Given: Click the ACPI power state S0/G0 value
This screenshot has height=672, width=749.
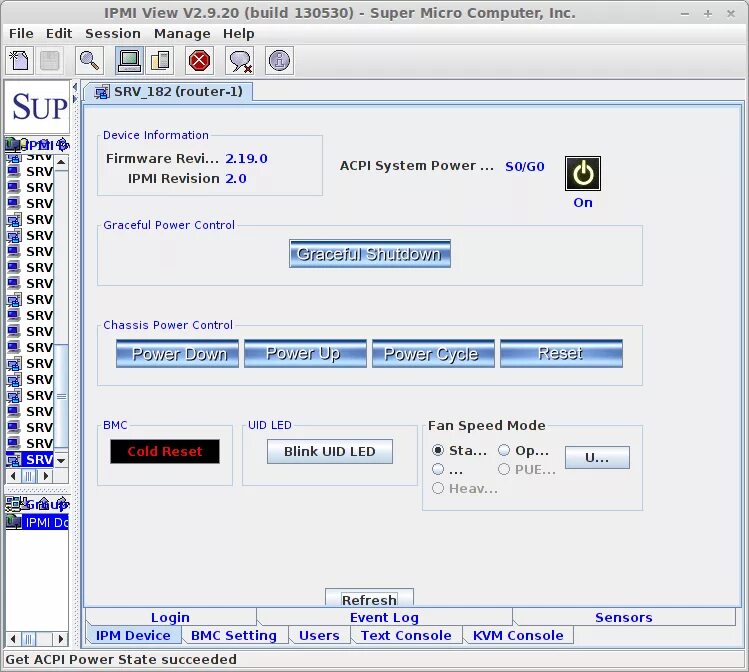Looking at the screenshot, I should tap(524, 167).
